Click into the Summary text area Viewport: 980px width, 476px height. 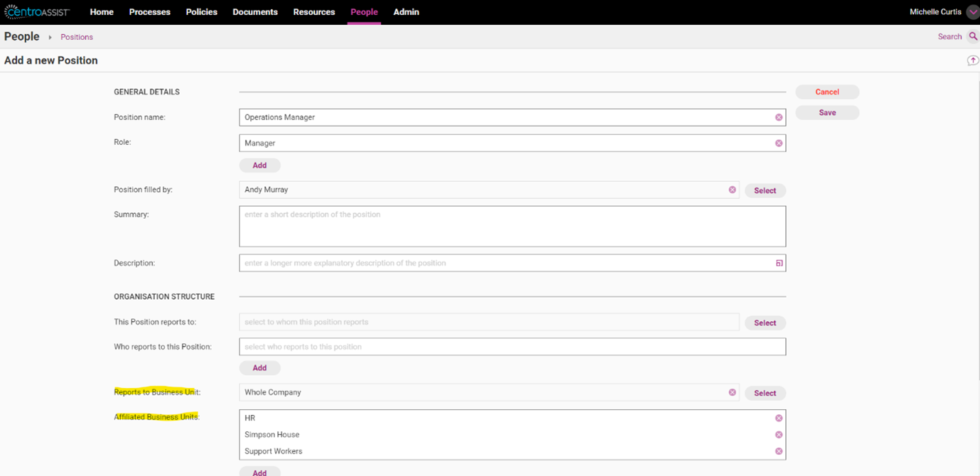coord(512,227)
